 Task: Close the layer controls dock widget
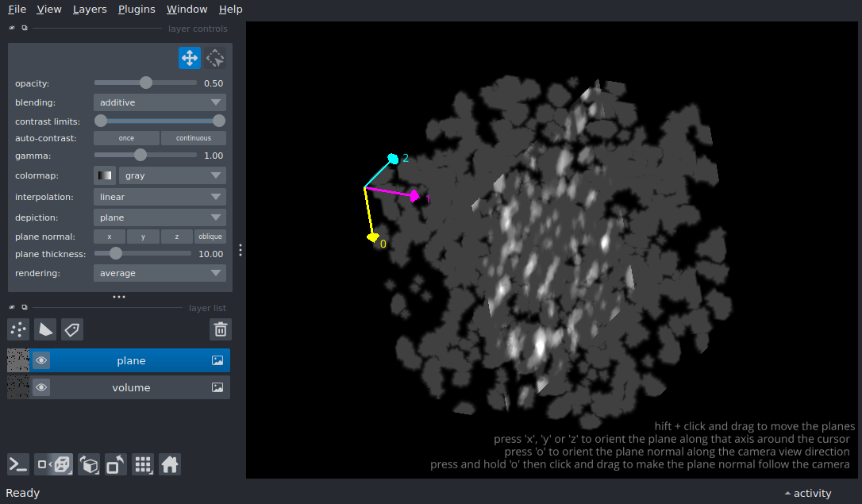[x=12, y=28]
